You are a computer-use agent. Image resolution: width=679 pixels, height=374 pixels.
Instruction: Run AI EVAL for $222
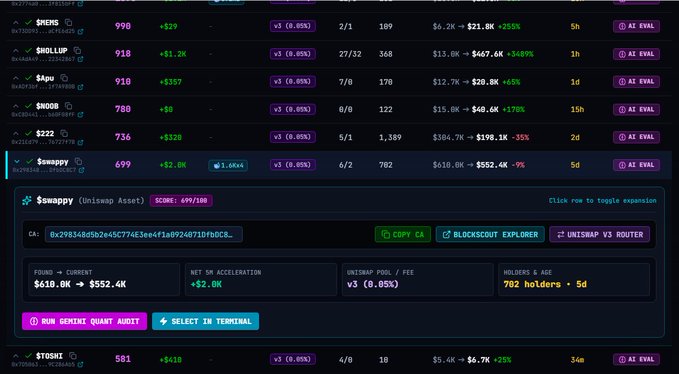point(636,137)
